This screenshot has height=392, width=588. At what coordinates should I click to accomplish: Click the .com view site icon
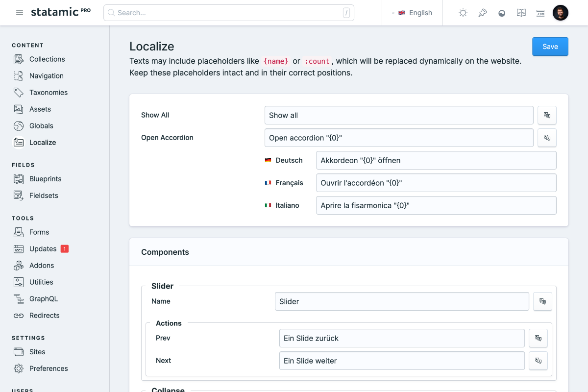(x=540, y=13)
